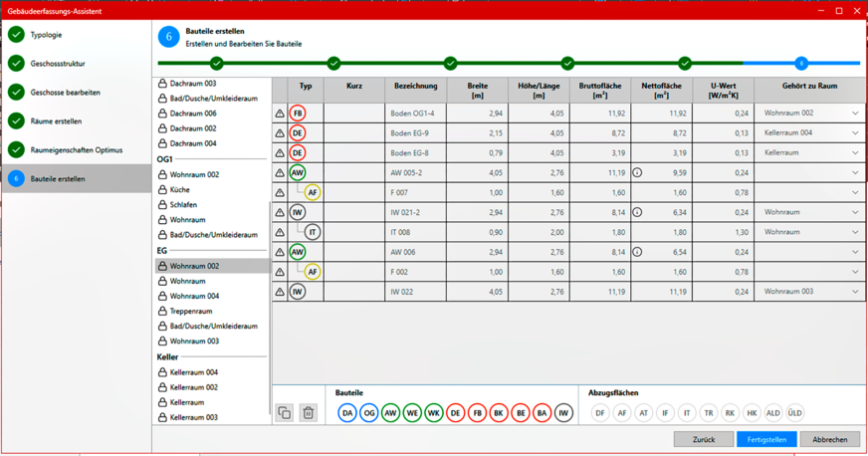Click the Breite value 2,94 of Boden OG1-4

[496, 114]
